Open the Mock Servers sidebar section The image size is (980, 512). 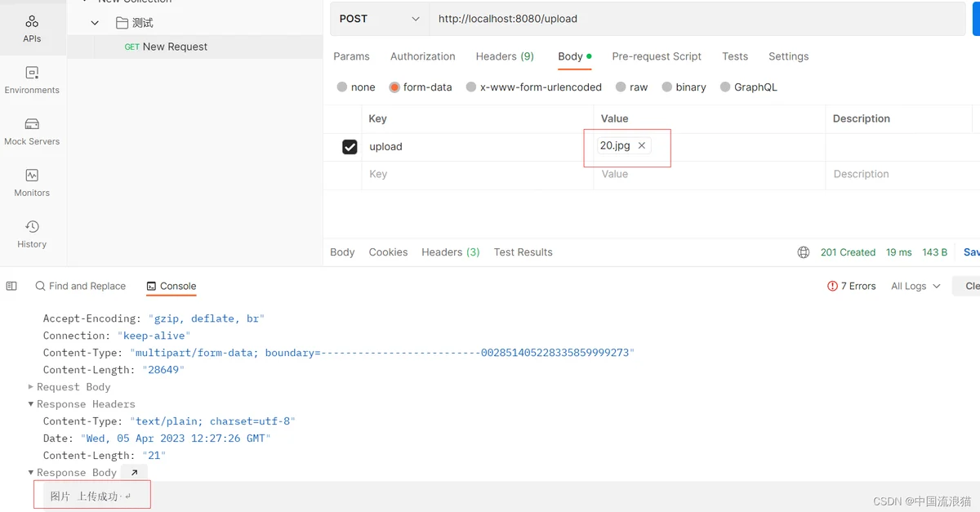(32, 131)
